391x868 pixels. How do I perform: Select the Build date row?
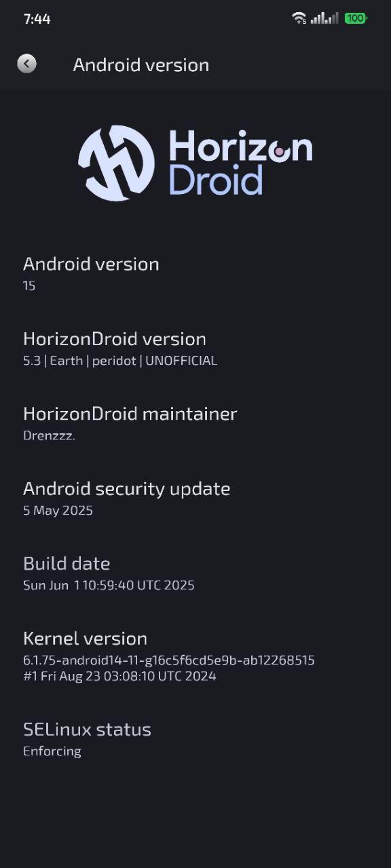click(195, 574)
